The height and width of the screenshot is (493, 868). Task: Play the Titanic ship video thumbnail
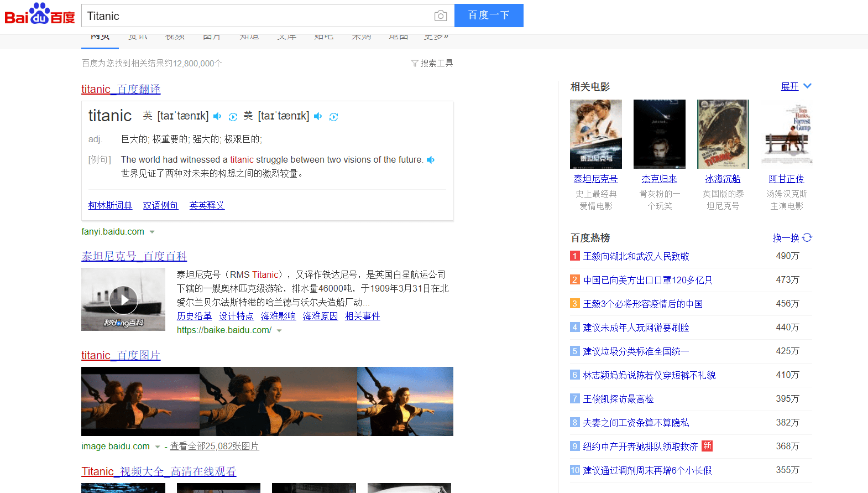click(123, 299)
